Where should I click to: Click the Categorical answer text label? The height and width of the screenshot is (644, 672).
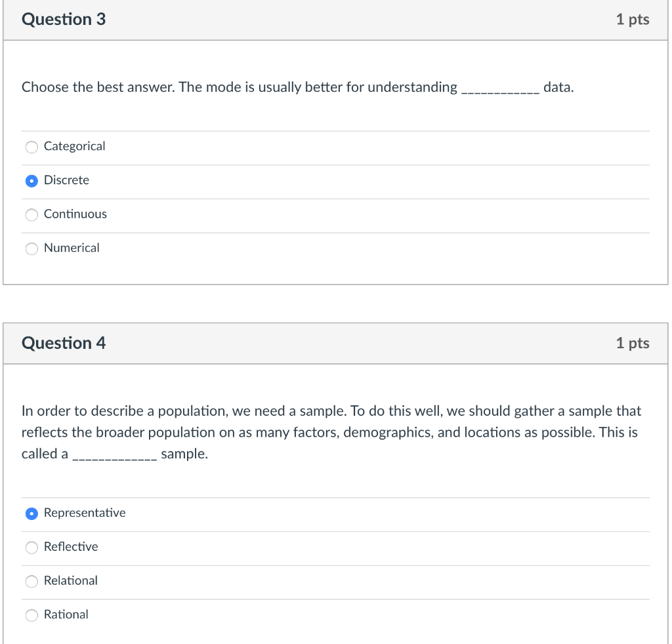click(73, 146)
